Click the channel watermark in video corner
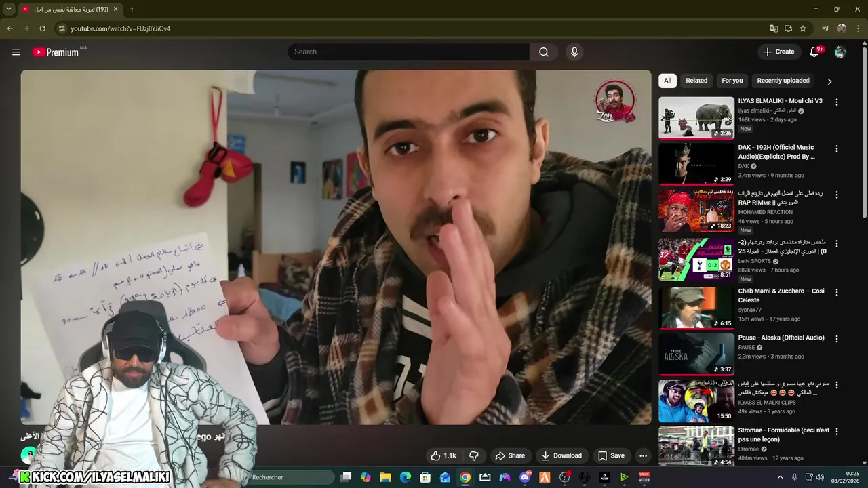This screenshot has width=868, height=488. coord(615,102)
